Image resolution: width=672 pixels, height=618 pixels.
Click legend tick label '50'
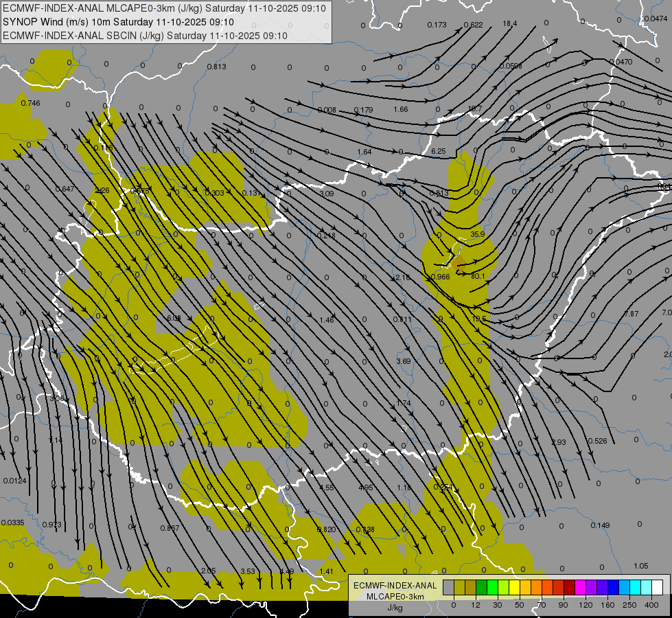tap(520, 605)
